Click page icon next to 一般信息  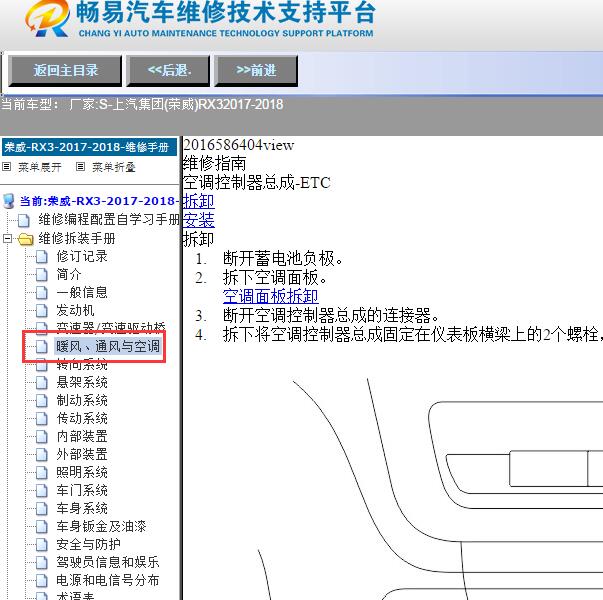click(x=42, y=293)
